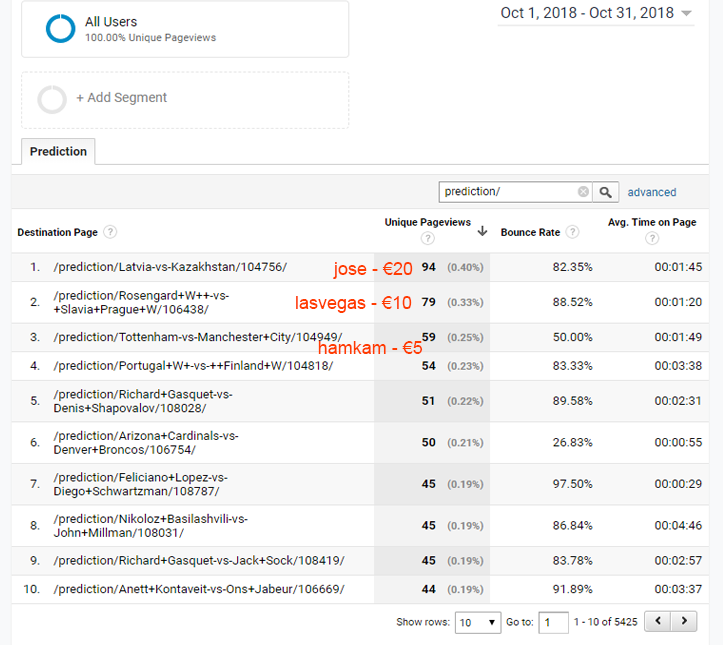Click the 50.00% bounce rate value

[572, 337]
